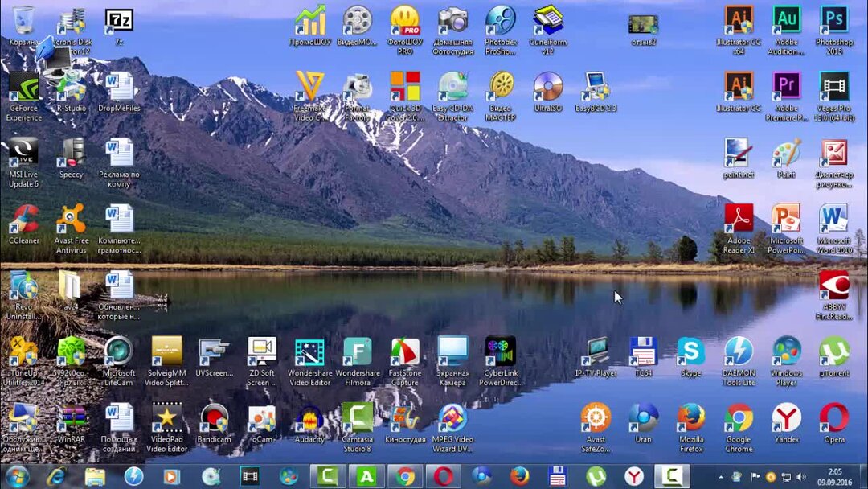Launch CCleaner from the desktop

(x=23, y=224)
